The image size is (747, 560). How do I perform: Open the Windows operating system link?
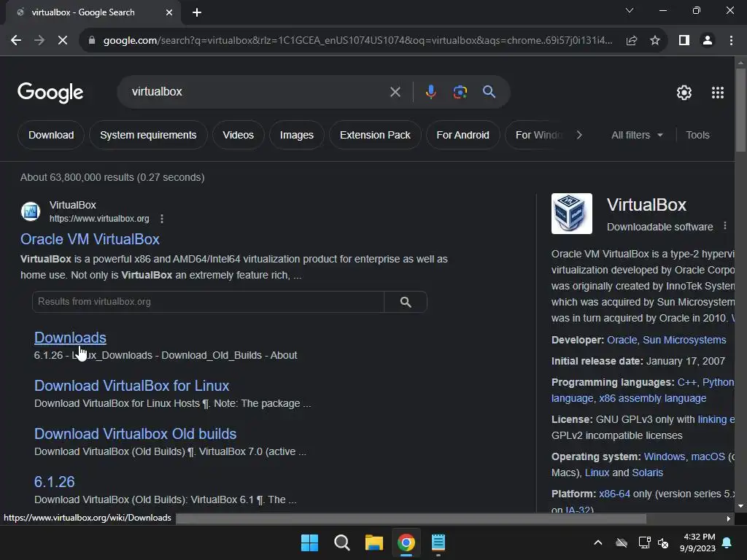point(664,456)
